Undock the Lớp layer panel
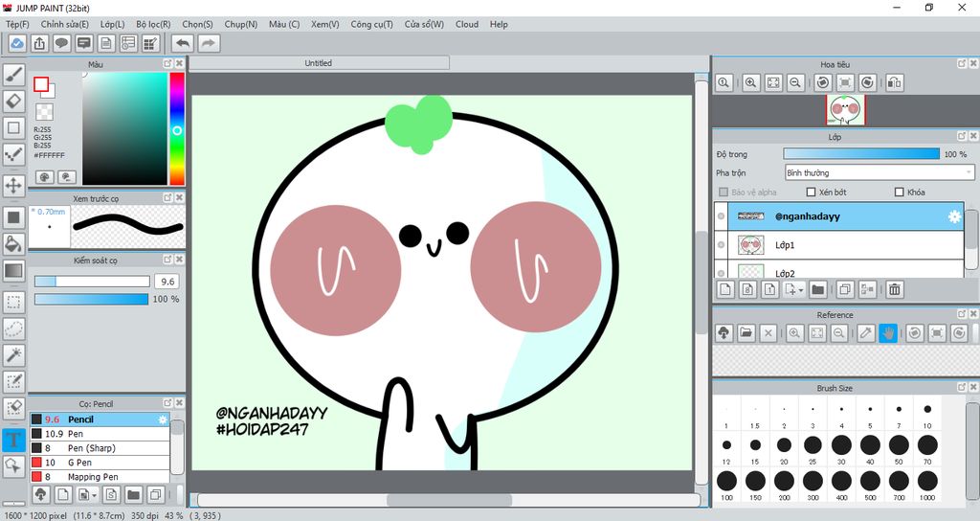980x521 pixels. (962, 136)
